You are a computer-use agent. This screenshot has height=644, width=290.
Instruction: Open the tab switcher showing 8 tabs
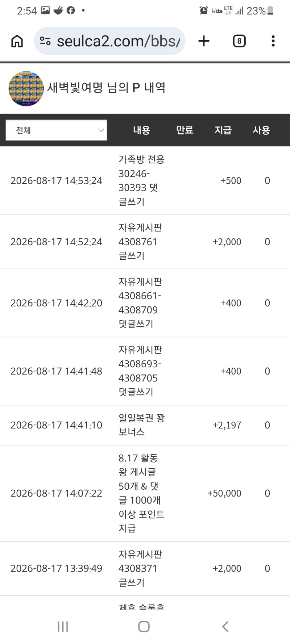[x=239, y=41]
